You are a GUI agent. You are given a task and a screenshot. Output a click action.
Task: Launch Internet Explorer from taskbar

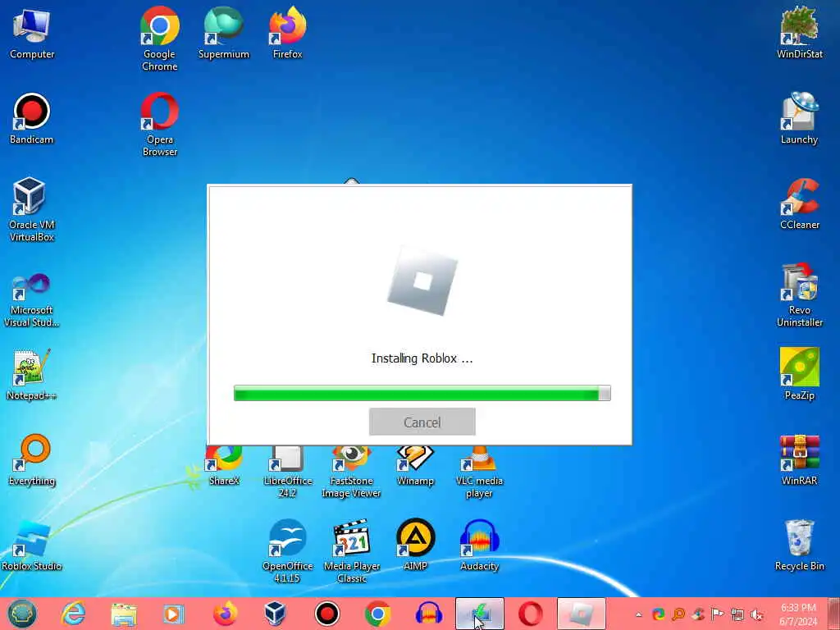tap(73, 614)
